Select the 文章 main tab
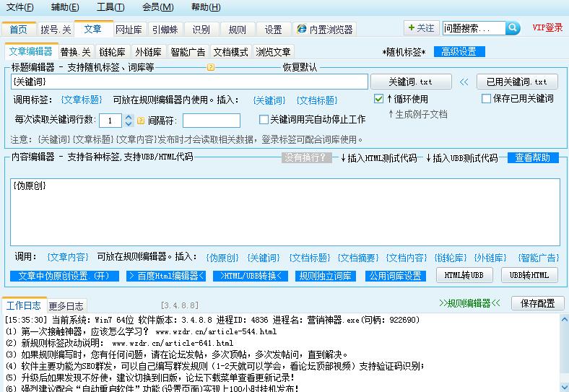The image size is (569, 392). coord(93,29)
